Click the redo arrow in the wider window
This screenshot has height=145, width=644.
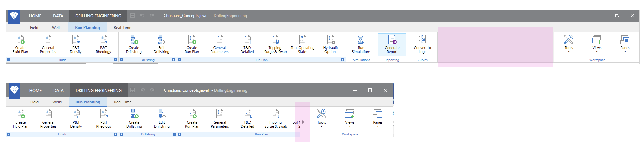pyautogui.click(x=152, y=15)
